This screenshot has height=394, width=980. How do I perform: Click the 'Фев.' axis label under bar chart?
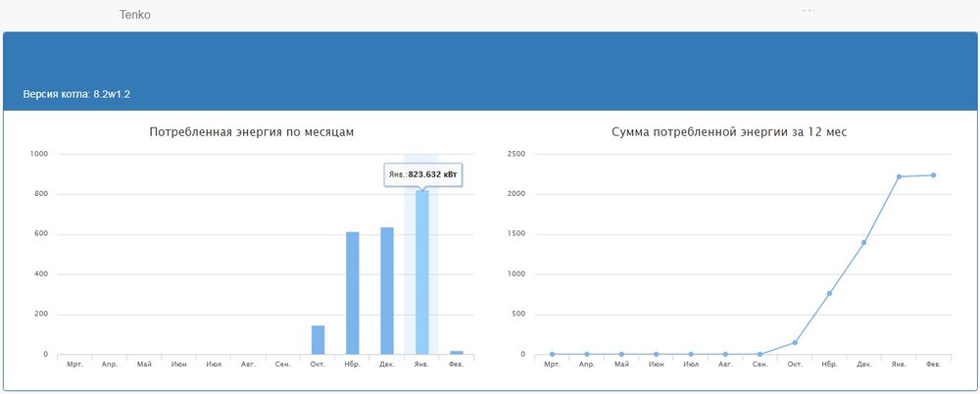tap(457, 364)
